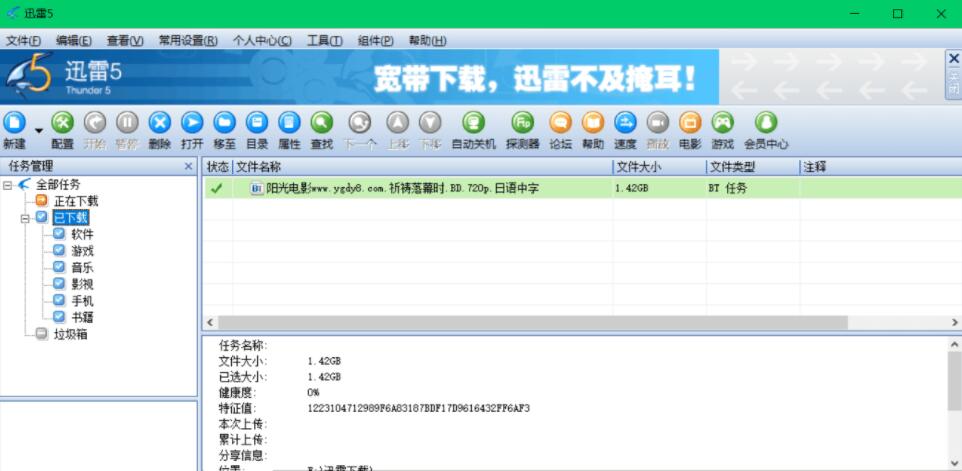Open the 帮助(H) menu

coord(427,41)
